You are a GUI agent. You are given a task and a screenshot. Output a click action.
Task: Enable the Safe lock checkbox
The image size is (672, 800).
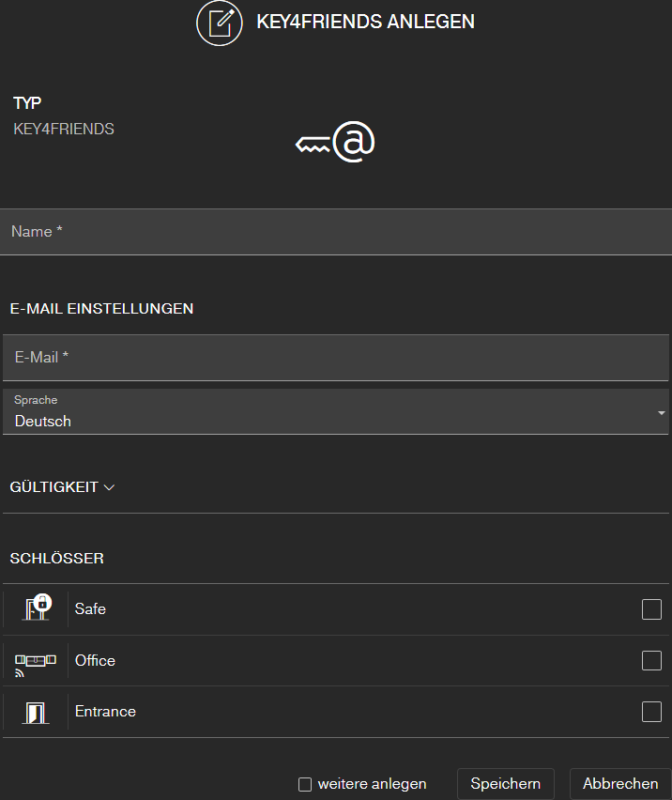[x=651, y=609]
